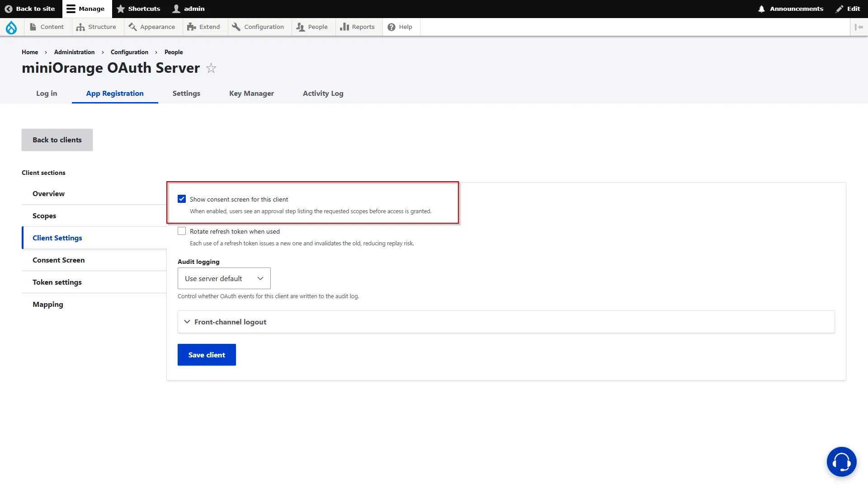Click the Reports bar chart icon

[344, 27]
